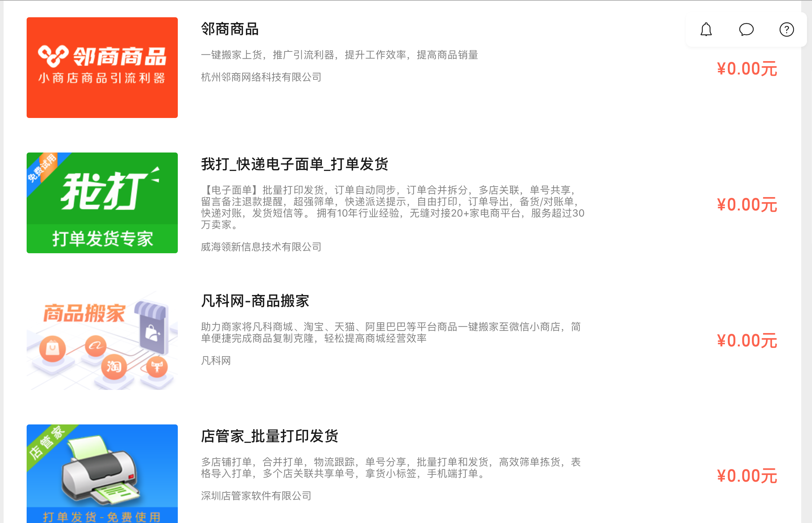The width and height of the screenshot is (812, 523).
Task: Click the 我打 description starting with 【电子面单】
Action: point(392,207)
